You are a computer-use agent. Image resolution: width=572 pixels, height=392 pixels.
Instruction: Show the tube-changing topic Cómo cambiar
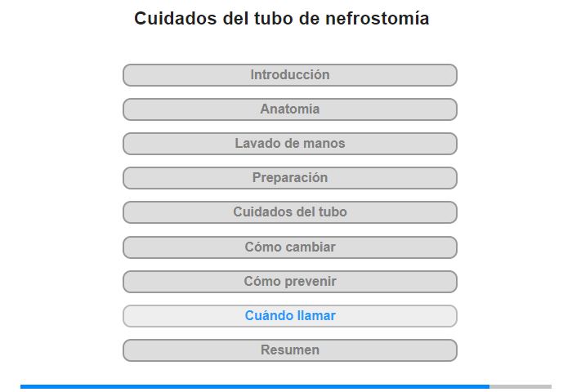290,247
